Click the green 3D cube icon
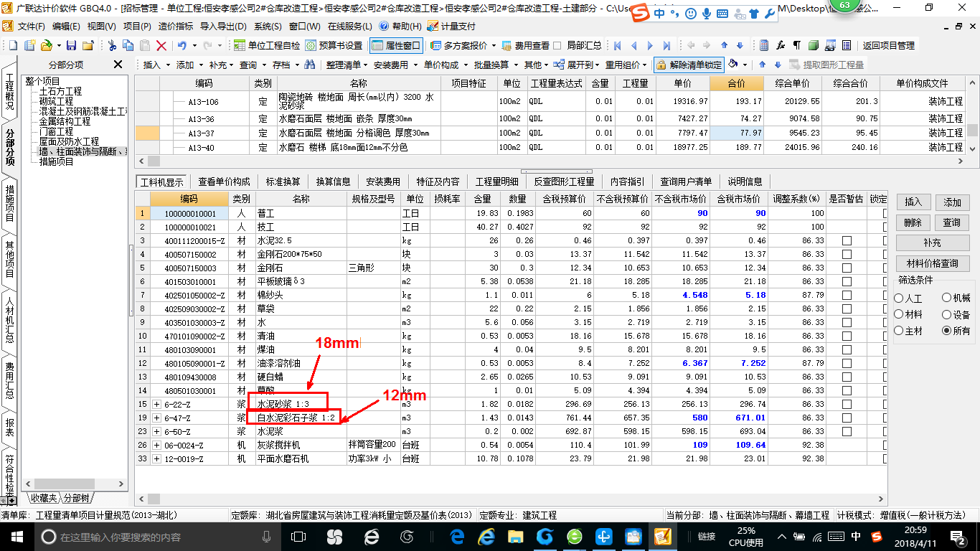Image resolution: width=980 pixels, height=551 pixels. 814,45
